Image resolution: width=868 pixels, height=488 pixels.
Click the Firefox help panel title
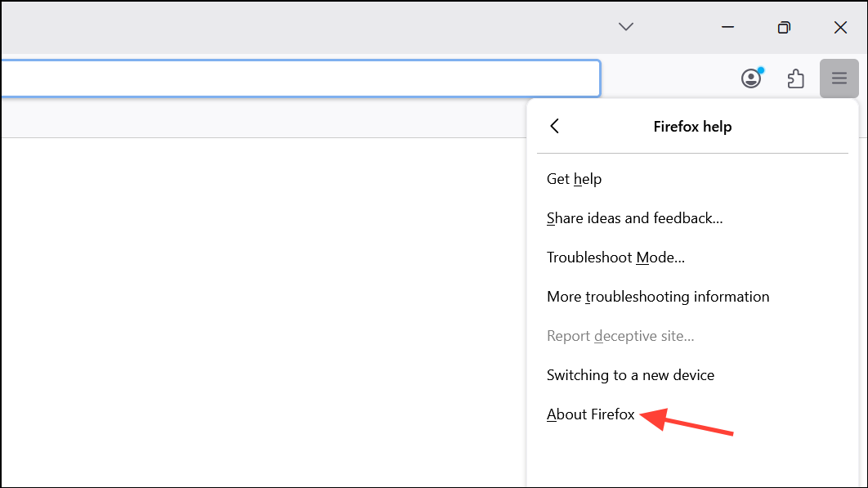click(x=692, y=127)
